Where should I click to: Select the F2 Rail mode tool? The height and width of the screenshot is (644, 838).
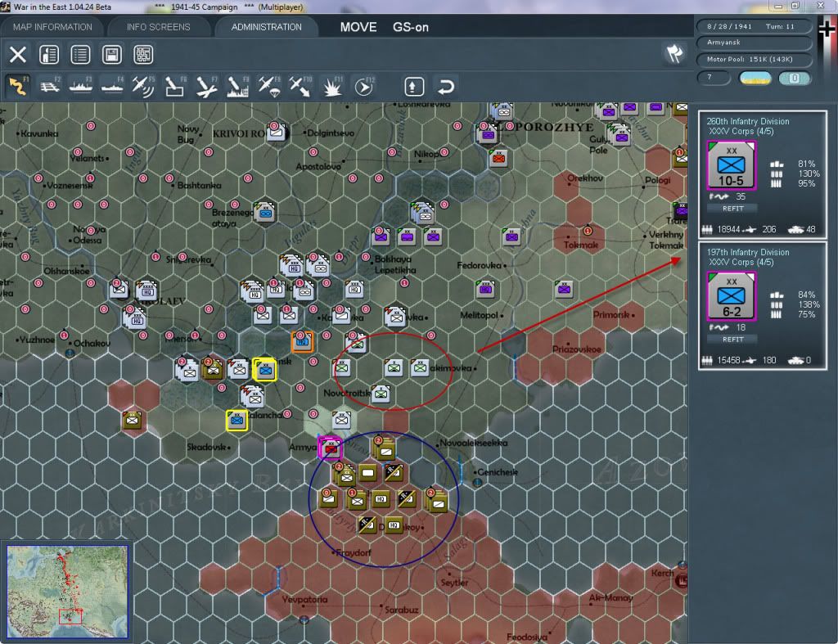pos(50,87)
